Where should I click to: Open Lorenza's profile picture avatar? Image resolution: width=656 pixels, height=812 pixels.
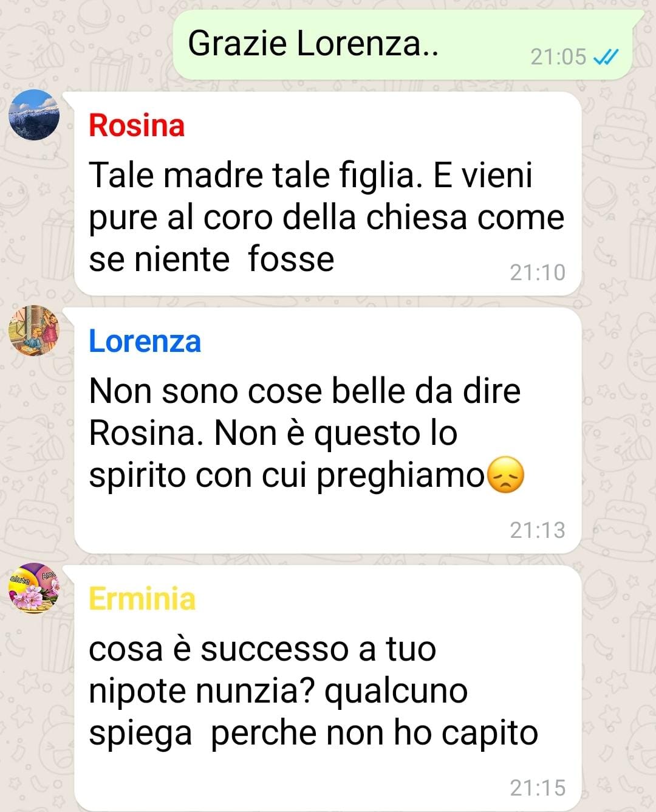34,331
